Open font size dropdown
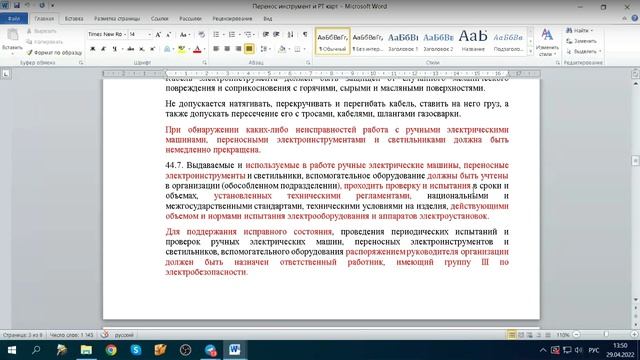 pyautogui.click(x=149, y=35)
